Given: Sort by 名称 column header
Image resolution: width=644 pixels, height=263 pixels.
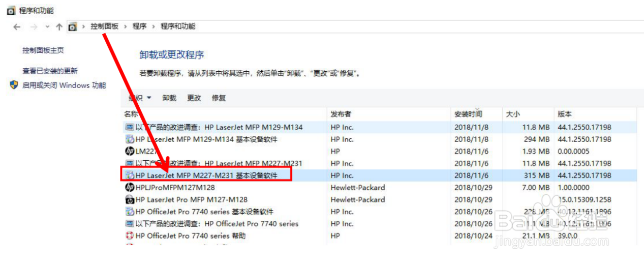Looking at the screenshot, I should click(224, 114).
